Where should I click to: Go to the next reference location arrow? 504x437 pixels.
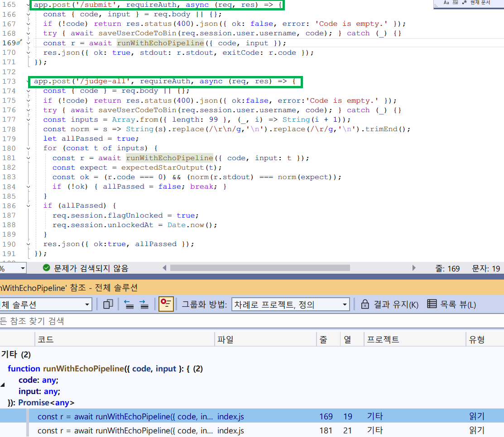point(144,304)
